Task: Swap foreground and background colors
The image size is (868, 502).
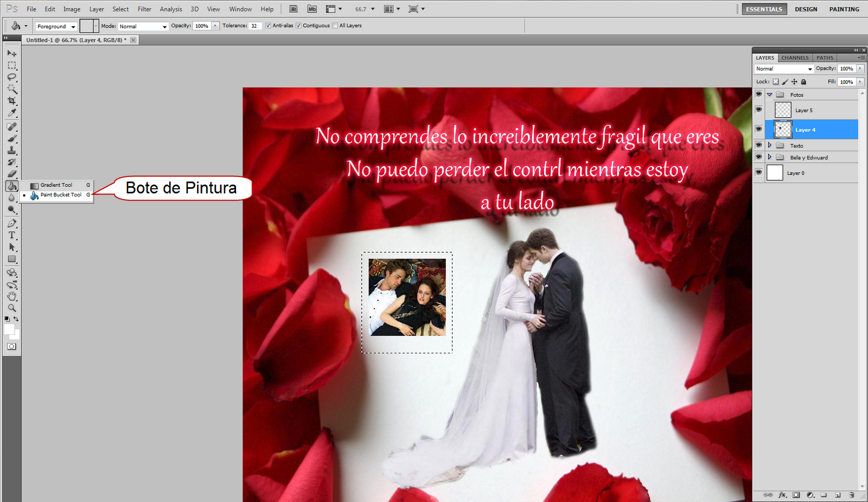Action: pyautogui.click(x=16, y=319)
